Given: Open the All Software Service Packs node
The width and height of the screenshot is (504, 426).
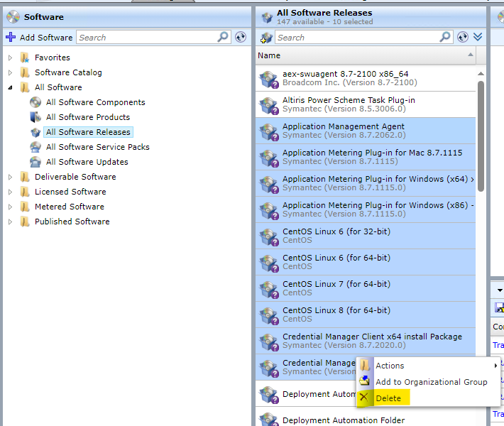Looking at the screenshot, I should point(98,147).
